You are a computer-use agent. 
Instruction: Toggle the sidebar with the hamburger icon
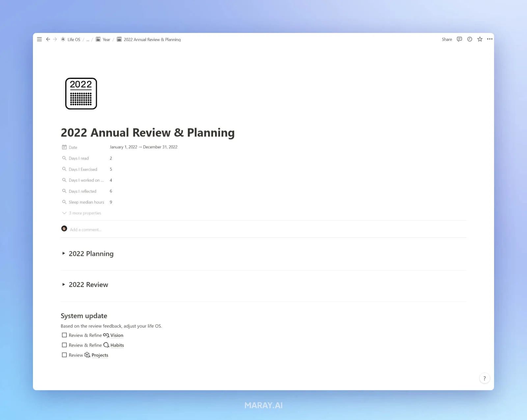(x=39, y=39)
